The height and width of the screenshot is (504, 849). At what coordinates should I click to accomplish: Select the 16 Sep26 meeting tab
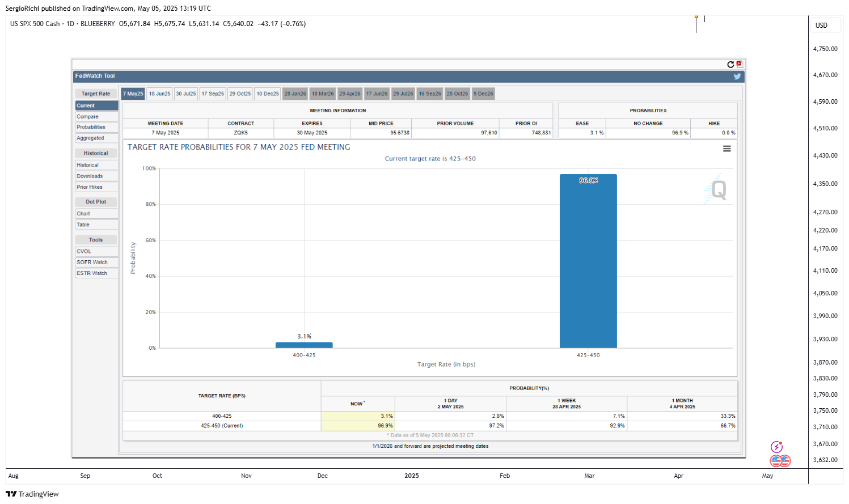point(430,94)
